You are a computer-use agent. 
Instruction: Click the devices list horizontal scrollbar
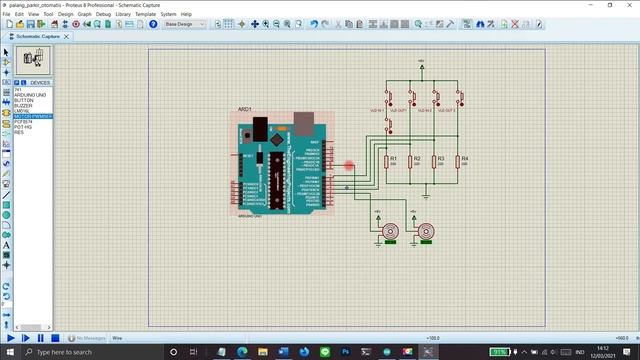(x=33, y=327)
